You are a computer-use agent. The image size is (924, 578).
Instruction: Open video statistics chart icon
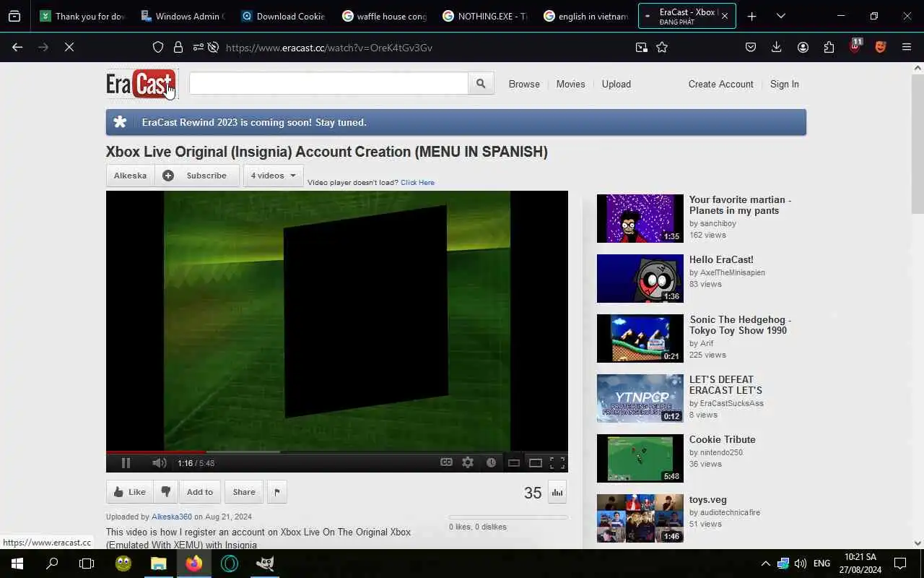coord(557,492)
